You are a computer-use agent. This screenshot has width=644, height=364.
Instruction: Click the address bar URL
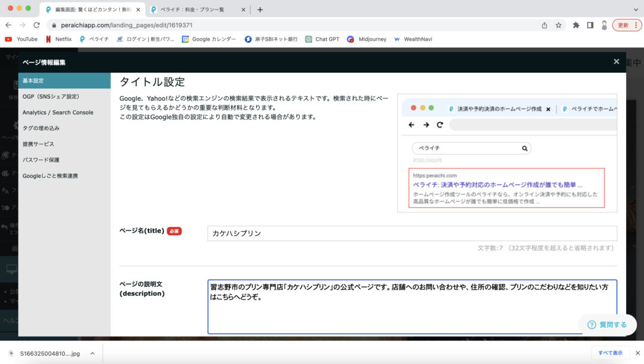126,25
